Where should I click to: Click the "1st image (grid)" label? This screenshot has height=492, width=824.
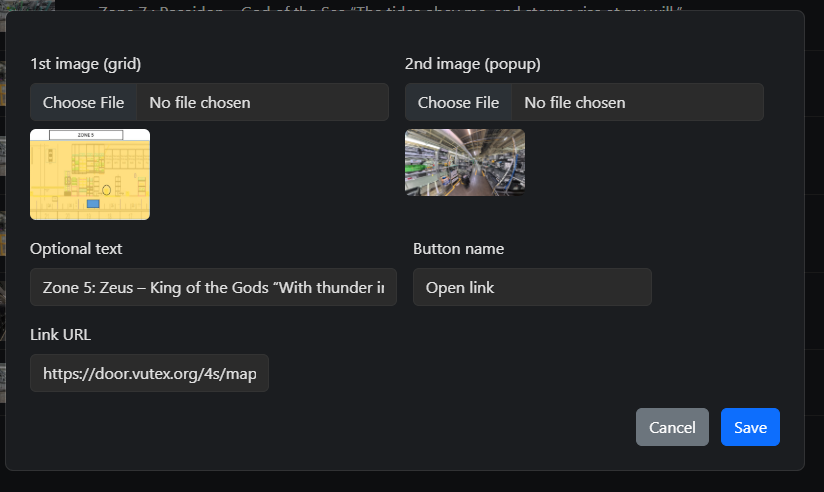click(86, 64)
